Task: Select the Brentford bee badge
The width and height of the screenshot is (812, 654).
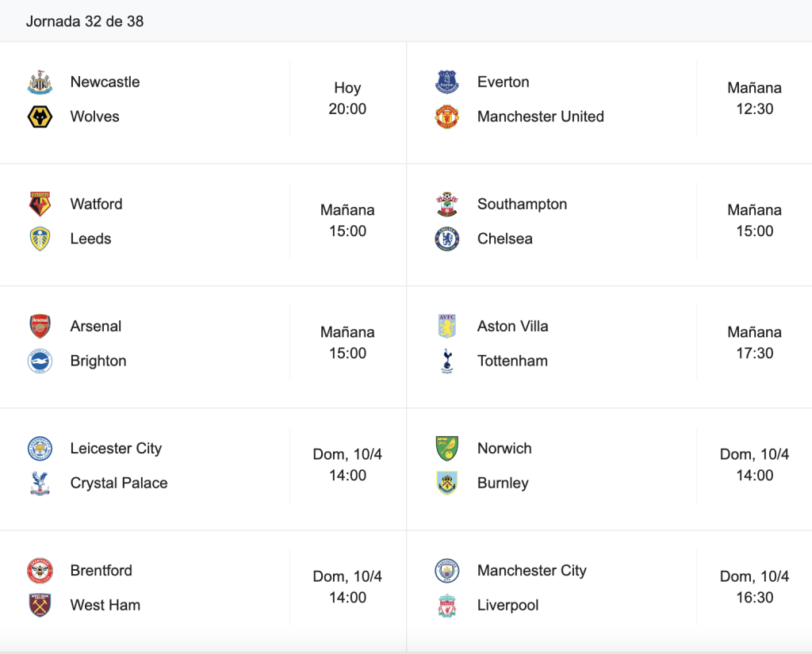Action: tap(40, 571)
